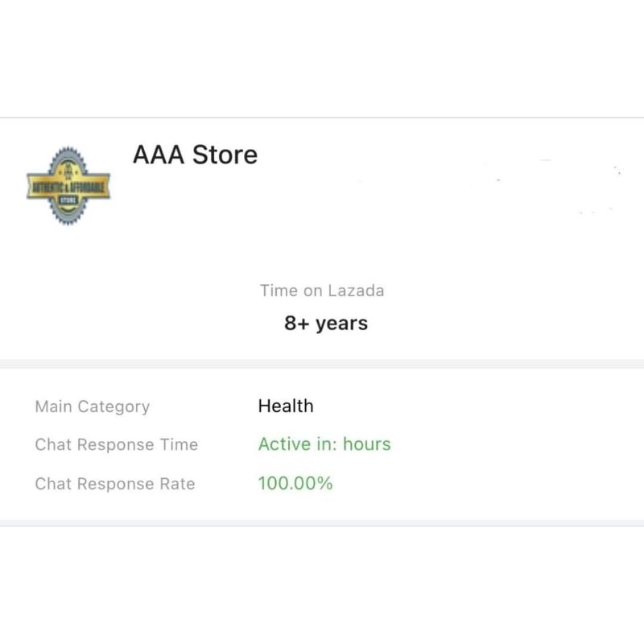The image size is (644, 644).
Task: Click the "Authentic & Affordable" banner on logo
Action: coord(68,186)
